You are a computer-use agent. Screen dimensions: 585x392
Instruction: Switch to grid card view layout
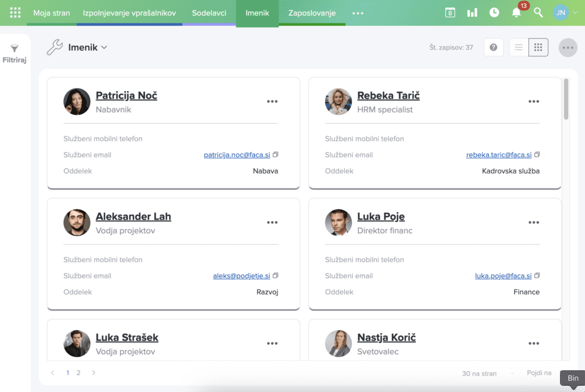pyautogui.click(x=538, y=47)
